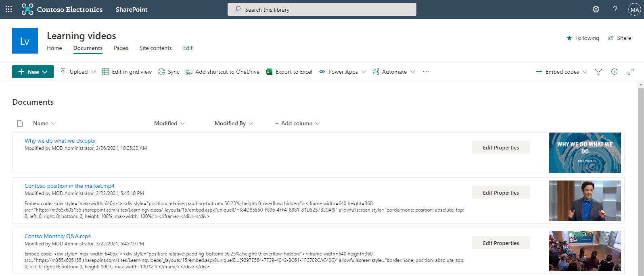Open Contso Monthly Q&A.mp4
The image size is (644, 276).
point(58,236)
